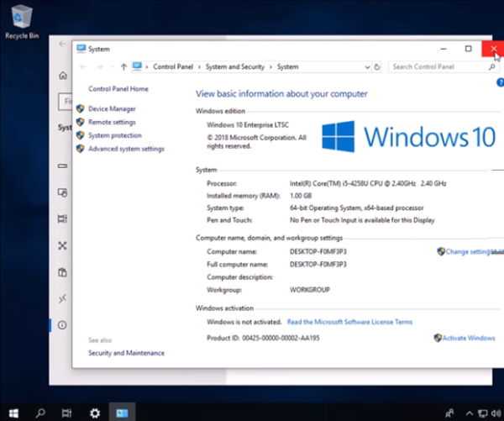Viewport: 504px width, 421px height.
Task: Click the computer icon in address bar
Action: tap(137, 66)
